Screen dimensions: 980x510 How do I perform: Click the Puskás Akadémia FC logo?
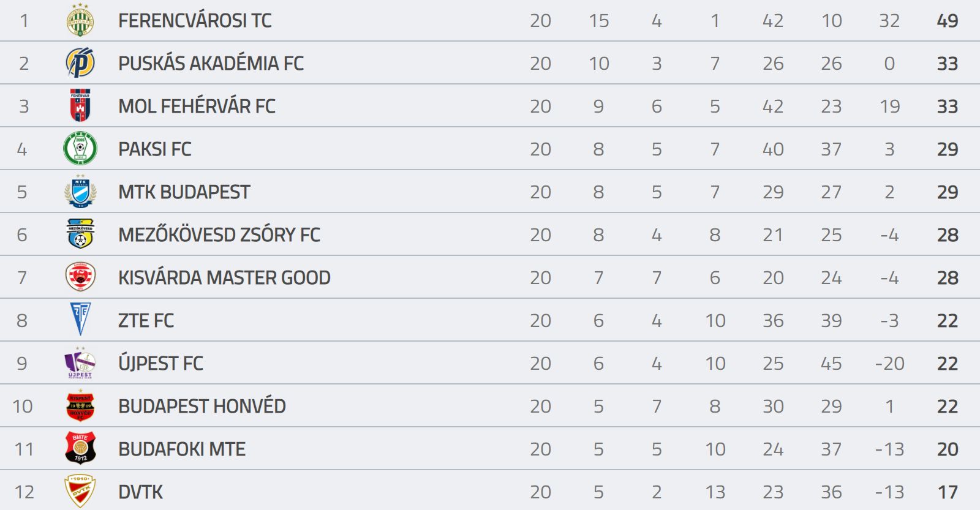pos(80,62)
